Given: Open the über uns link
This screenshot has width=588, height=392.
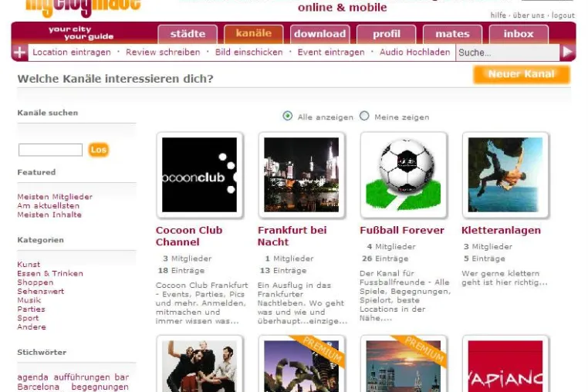Looking at the screenshot, I should [x=529, y=15].
